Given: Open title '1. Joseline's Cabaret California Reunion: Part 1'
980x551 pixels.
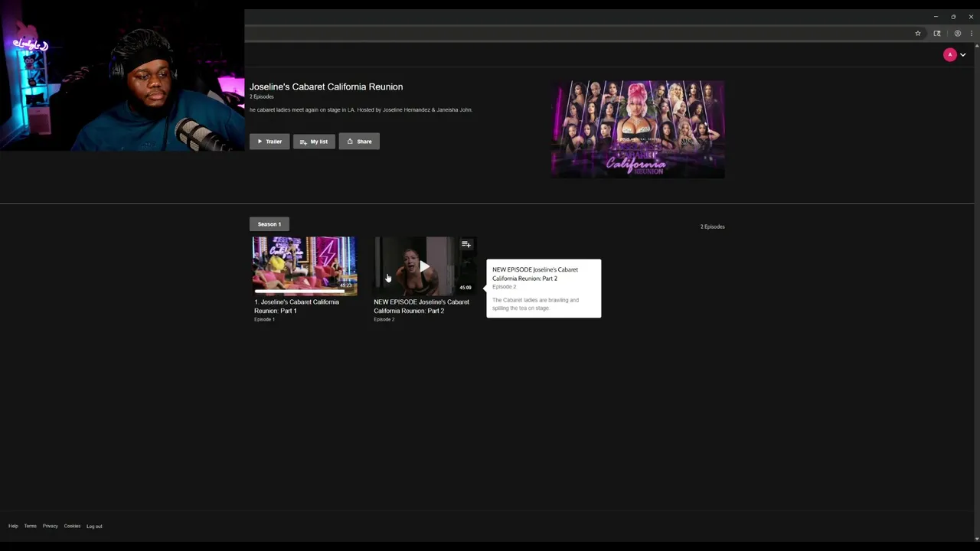Looking at the screenshot, I should click(297, 306).
